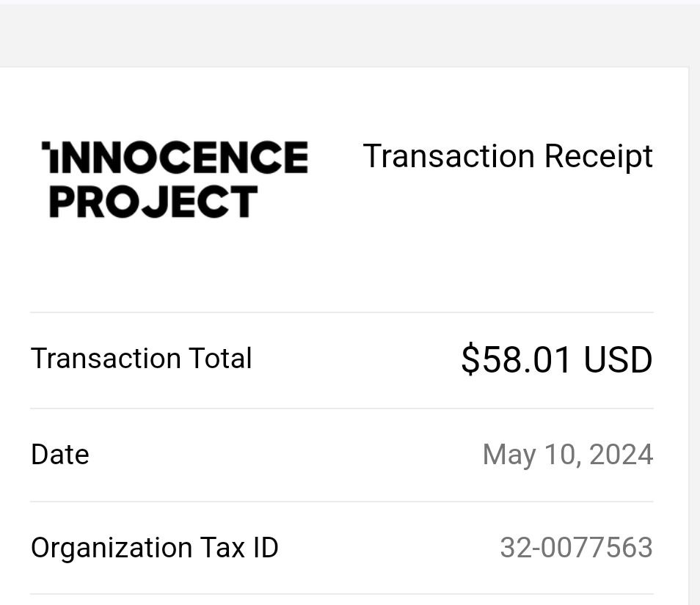Screen dimensions: 700x605
Task: Click the month May in the date
Action: click(509, 455)
